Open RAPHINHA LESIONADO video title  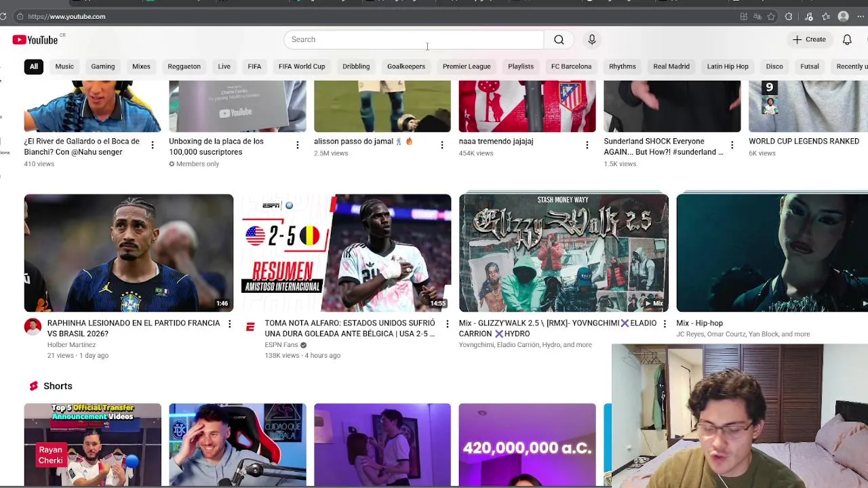[134, 329]
